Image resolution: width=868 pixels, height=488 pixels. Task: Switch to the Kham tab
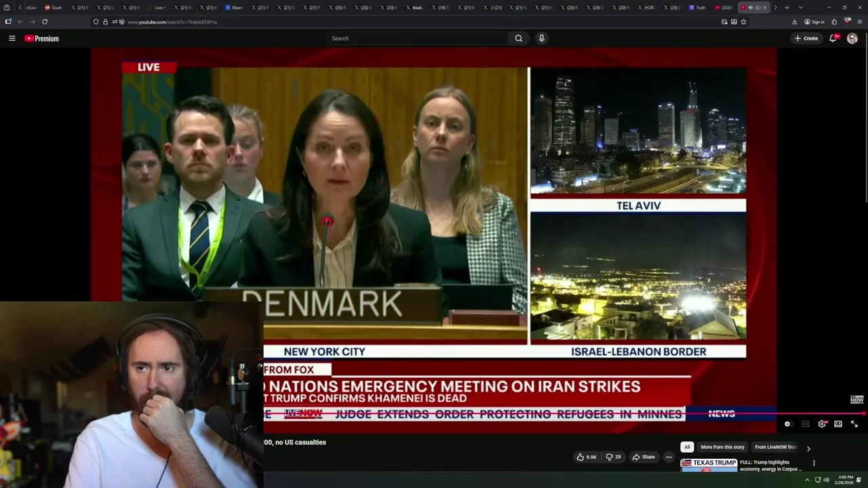[234, 7]
